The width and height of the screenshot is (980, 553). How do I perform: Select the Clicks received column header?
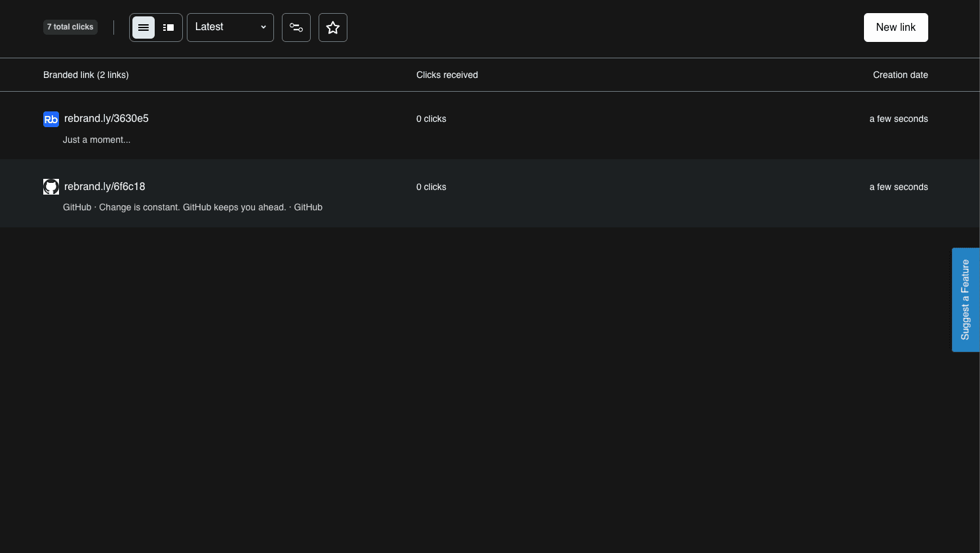point(447,75)
